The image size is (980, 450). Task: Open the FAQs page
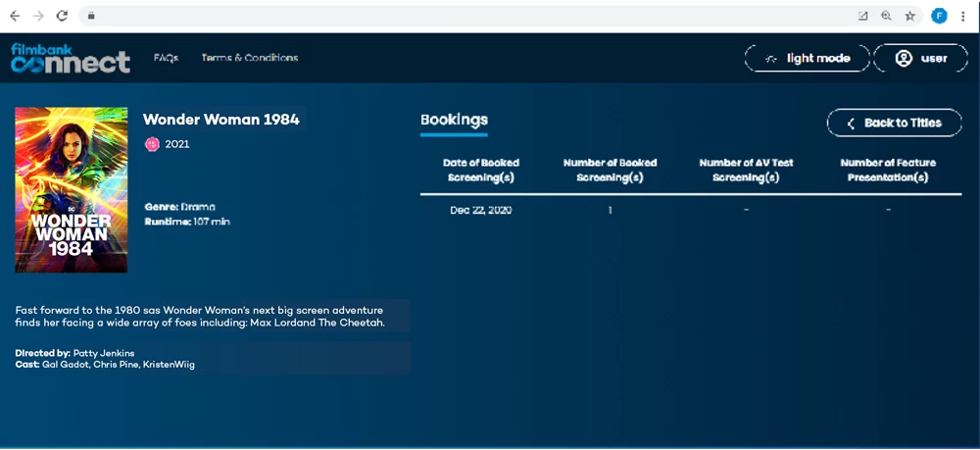tap(166, 58)
